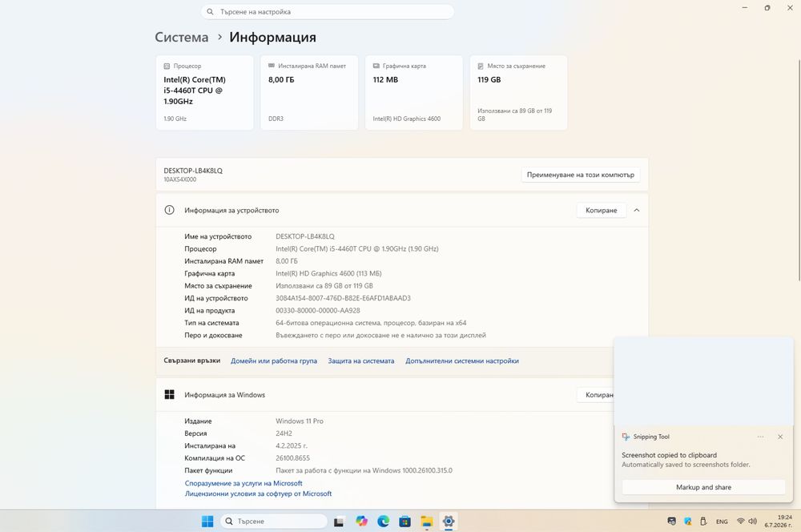Collapse the device information section chevron
Viewport: 801px width, 532px height.
coord(637,210)
